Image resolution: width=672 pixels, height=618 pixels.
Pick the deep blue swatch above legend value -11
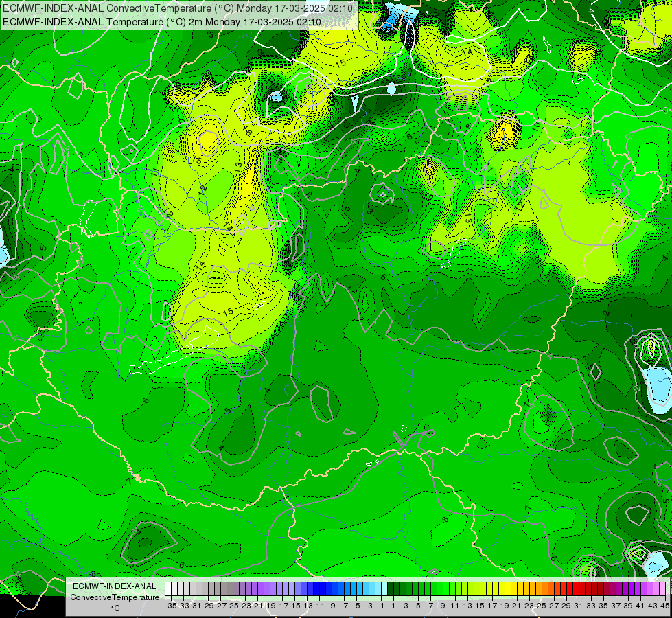pyautogui.click(x=316, y=589)
